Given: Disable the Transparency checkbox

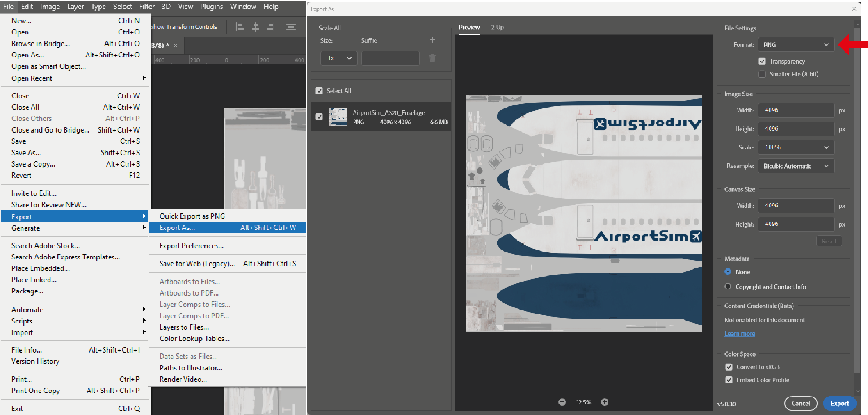Looking at the screenshot, I should tap(762, 61).
